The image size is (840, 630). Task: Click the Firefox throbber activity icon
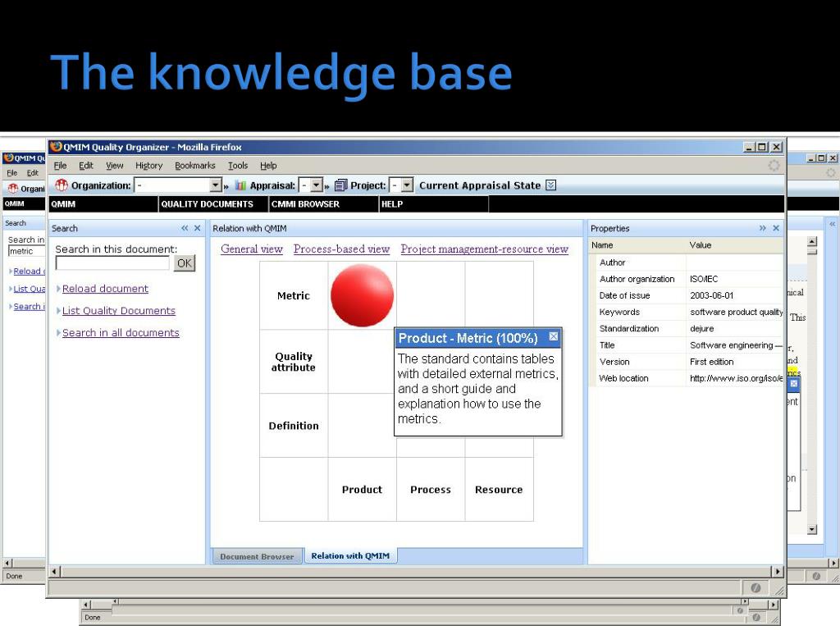click(774, 166)
